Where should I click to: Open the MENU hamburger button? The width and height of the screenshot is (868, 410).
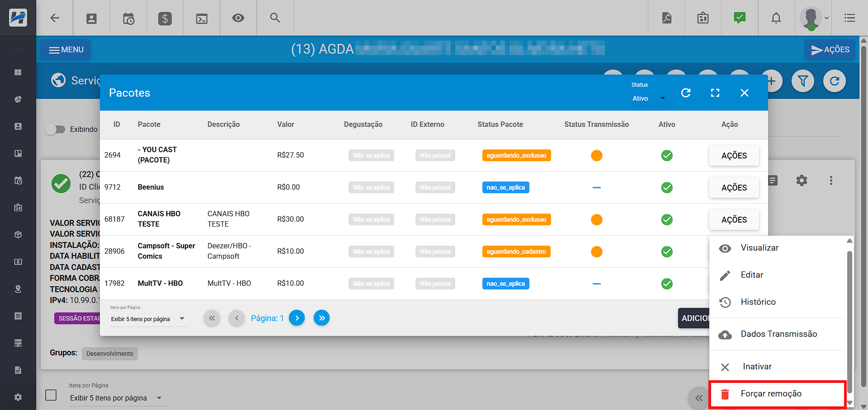[x=66, y=50]
